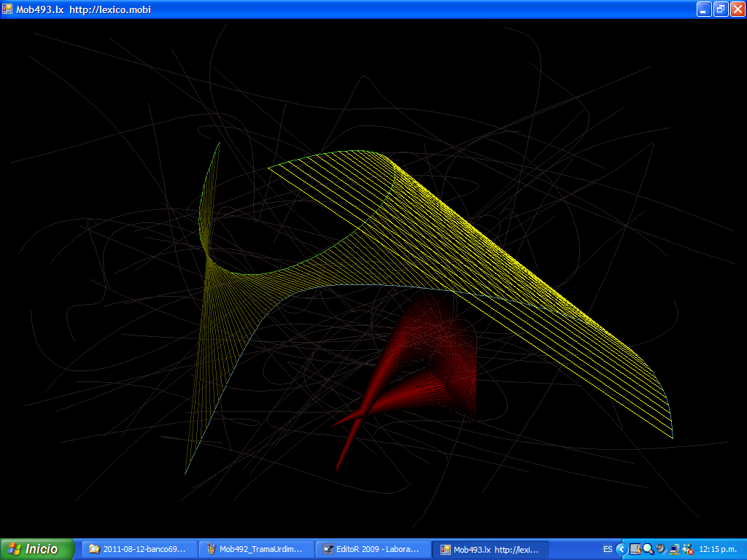Open EditoR 2009 Laboratorio taskbar button
Viewport: 747px width, 560px height.
(x=372, y=549)
